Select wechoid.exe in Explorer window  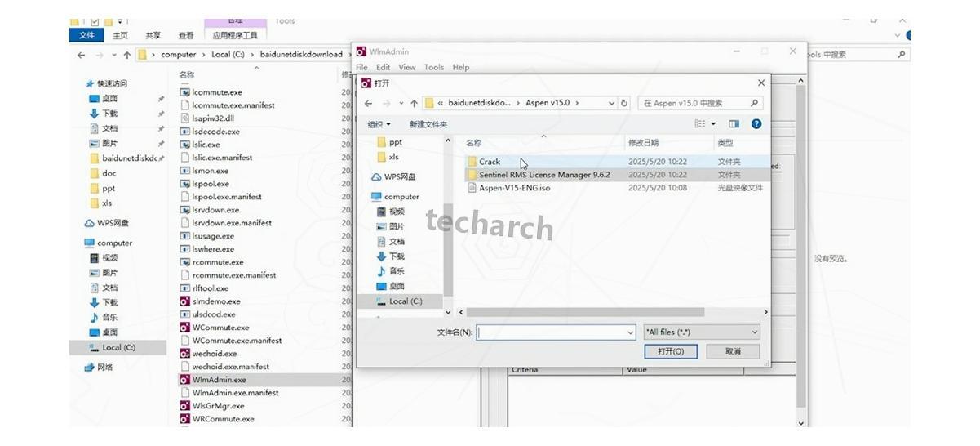(x=208, y=354)
